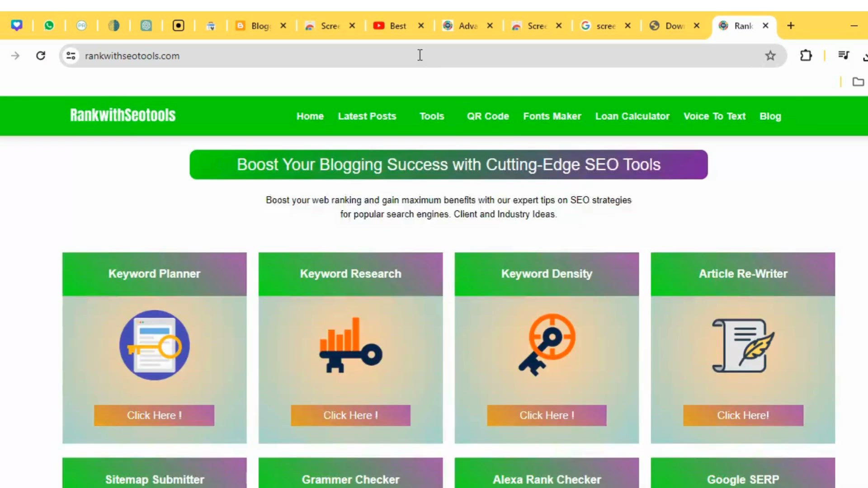Switch to the Downloads tab
The image size is (868, 488).
669,26
